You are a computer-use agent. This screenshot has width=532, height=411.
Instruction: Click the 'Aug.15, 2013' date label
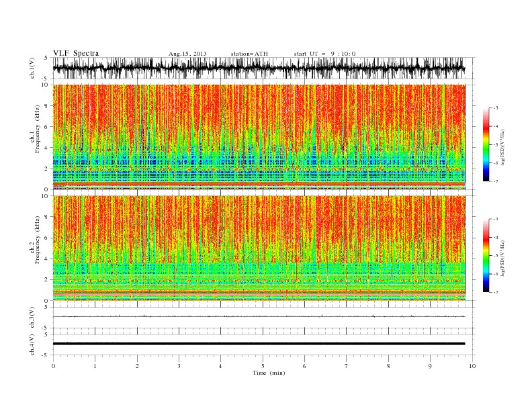pos(187,54)
